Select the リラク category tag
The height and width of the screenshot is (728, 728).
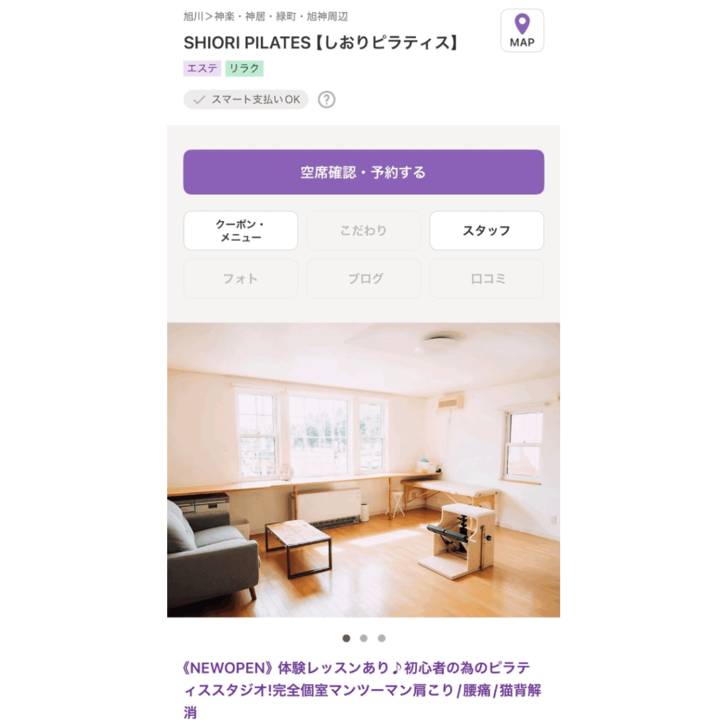245,68
